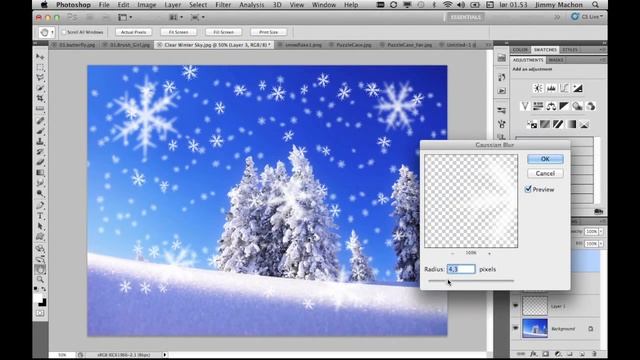
Task: Add a Brightness/Contrast adjustment
Action: point(538,88)
